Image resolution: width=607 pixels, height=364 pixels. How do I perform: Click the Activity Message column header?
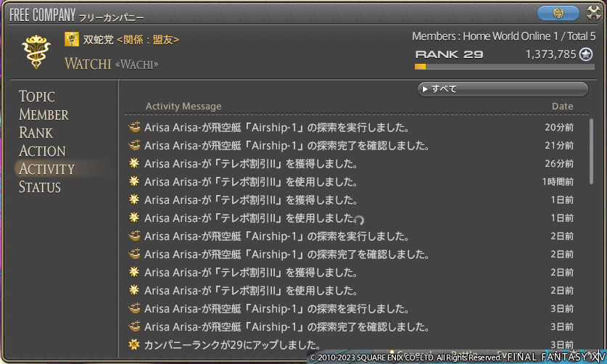click(183, 106)
